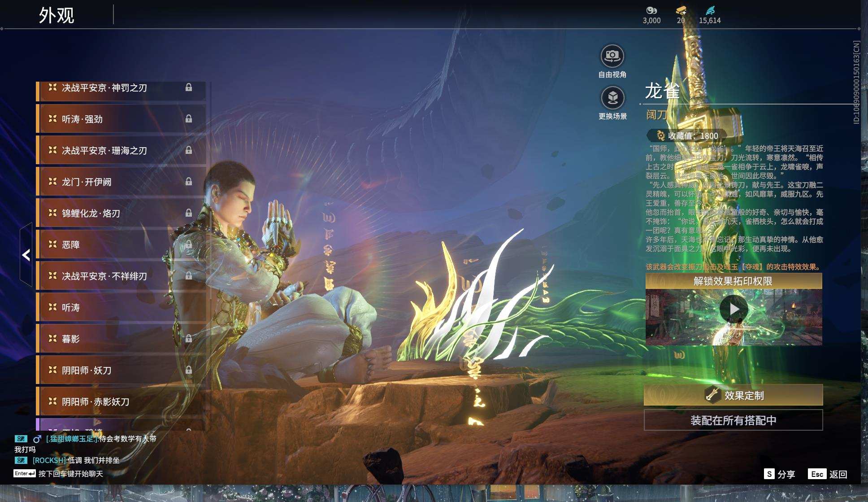
Task: Click the Esc 返回 back button
Action: click(828, 474)
